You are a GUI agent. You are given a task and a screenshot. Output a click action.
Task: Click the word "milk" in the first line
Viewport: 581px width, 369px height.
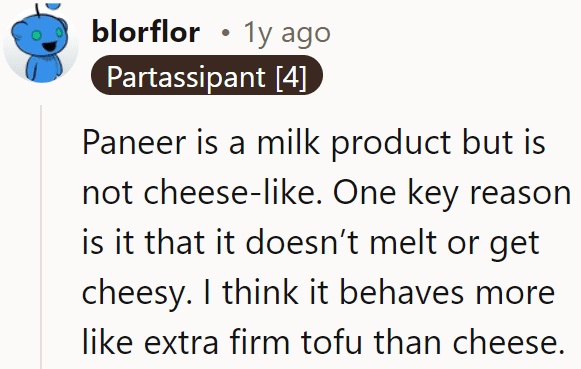(288, 142)
